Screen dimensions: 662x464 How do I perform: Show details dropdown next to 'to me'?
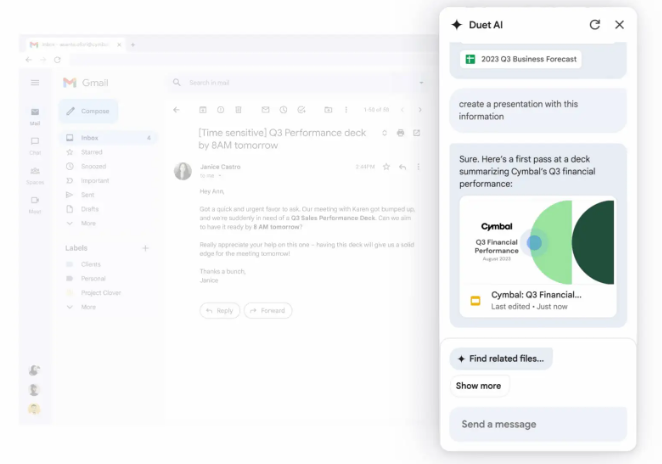point(220,176)
